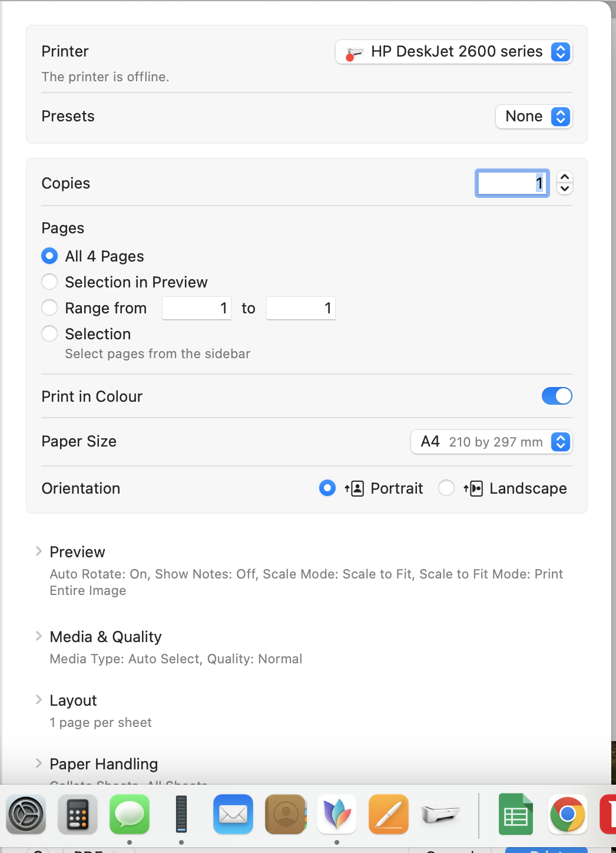The width and height of the screenshot is (616, 853).
Task: Open the Pages app icon
Action: [389, 815]
